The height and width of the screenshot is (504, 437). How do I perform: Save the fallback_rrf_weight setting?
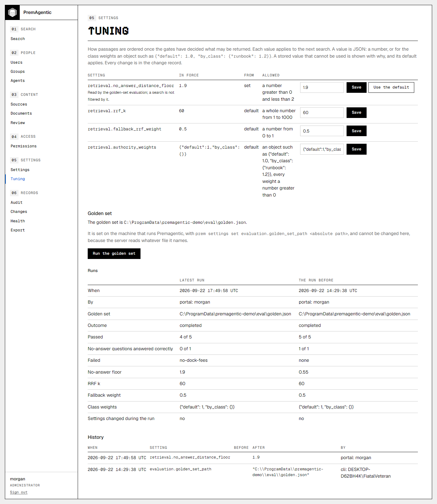click(x=357, y=131)
